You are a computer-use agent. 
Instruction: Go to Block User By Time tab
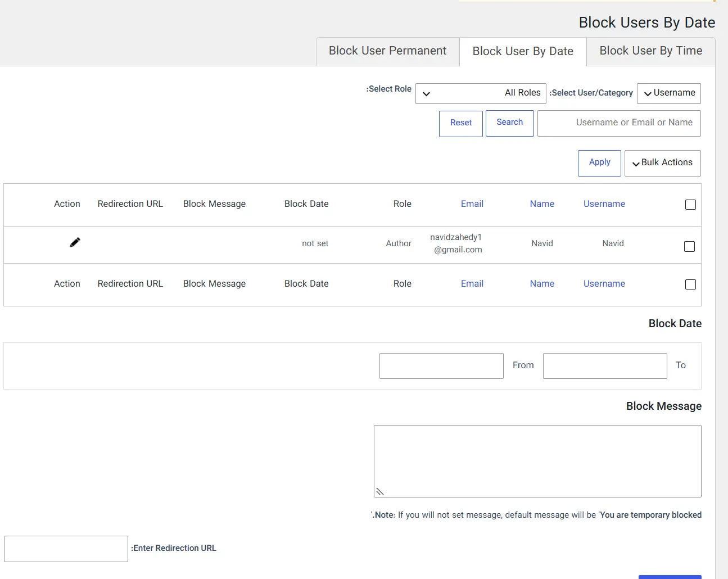(651, 51)
